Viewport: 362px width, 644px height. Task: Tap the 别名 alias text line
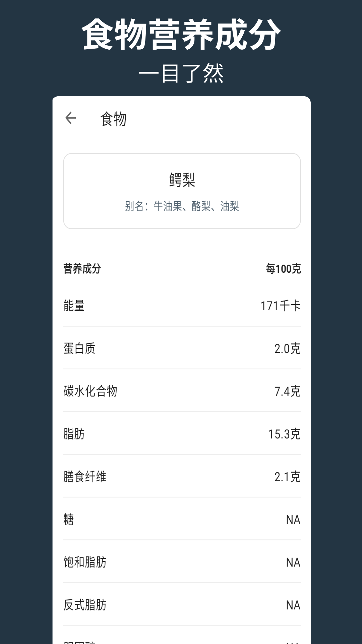pos(182,206)
